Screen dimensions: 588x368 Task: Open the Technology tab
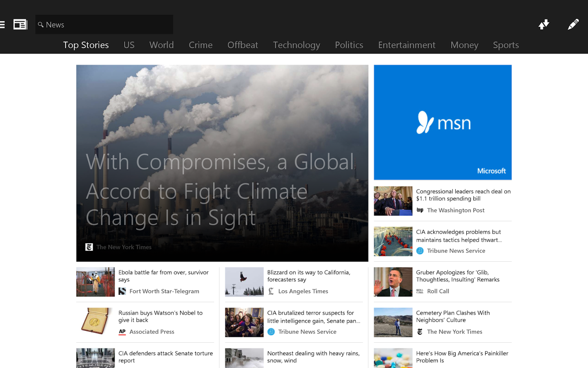coord(296,45)
